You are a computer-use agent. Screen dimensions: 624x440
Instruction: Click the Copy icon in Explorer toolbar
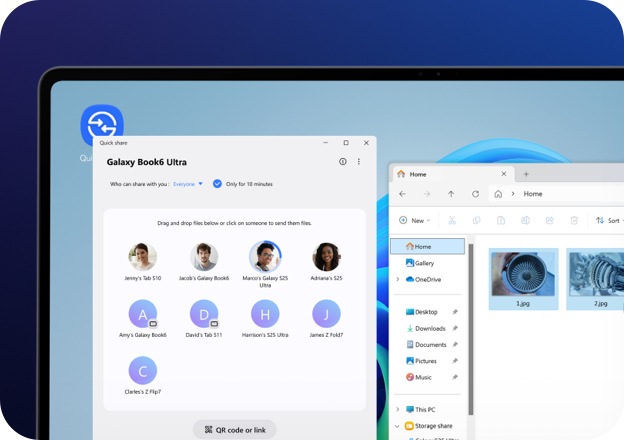pos(476,220)
